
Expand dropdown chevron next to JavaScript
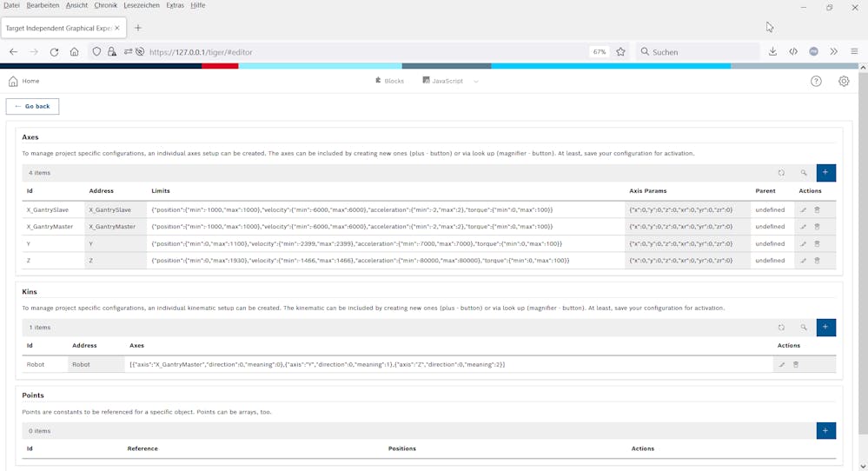click(476, 82)
